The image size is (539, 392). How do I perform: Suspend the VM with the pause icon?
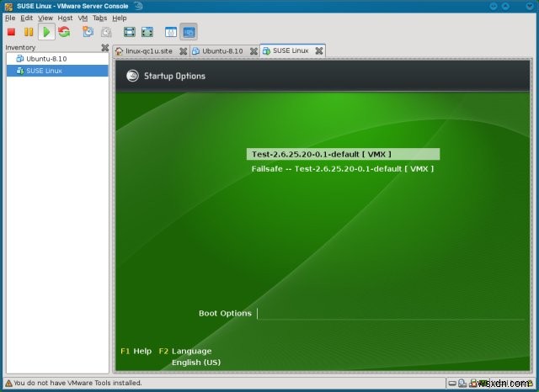point(29,32)
